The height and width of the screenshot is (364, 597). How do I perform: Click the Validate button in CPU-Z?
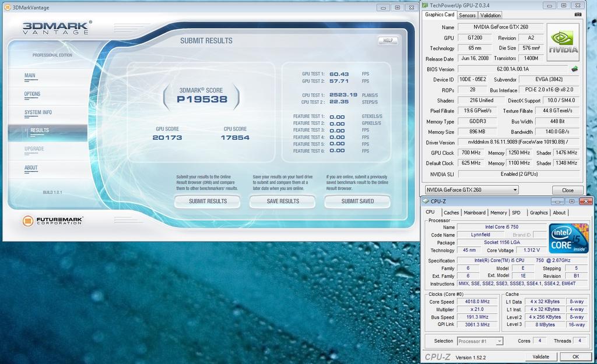(x=540, y=357)
